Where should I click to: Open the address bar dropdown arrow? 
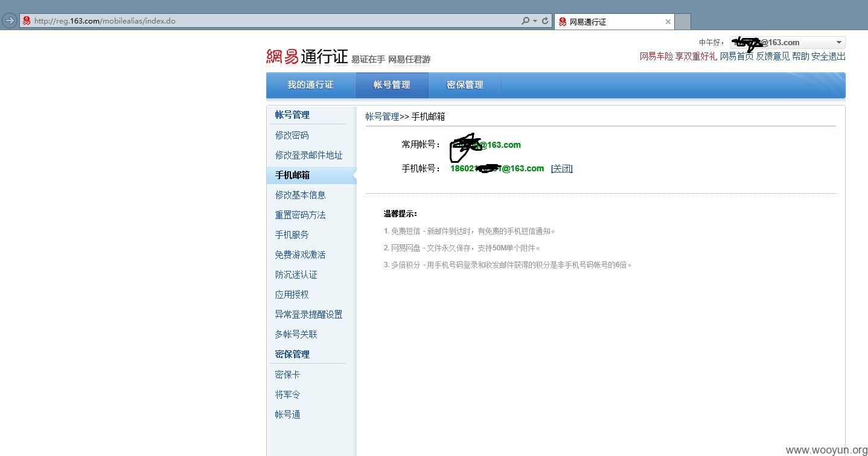(x=535, y=21)
